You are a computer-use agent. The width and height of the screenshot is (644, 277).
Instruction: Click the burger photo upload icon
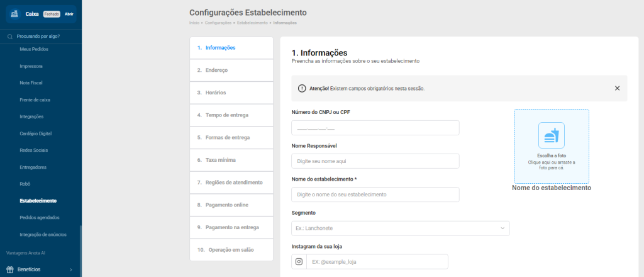pyautogui.click(x=551, y=135)
